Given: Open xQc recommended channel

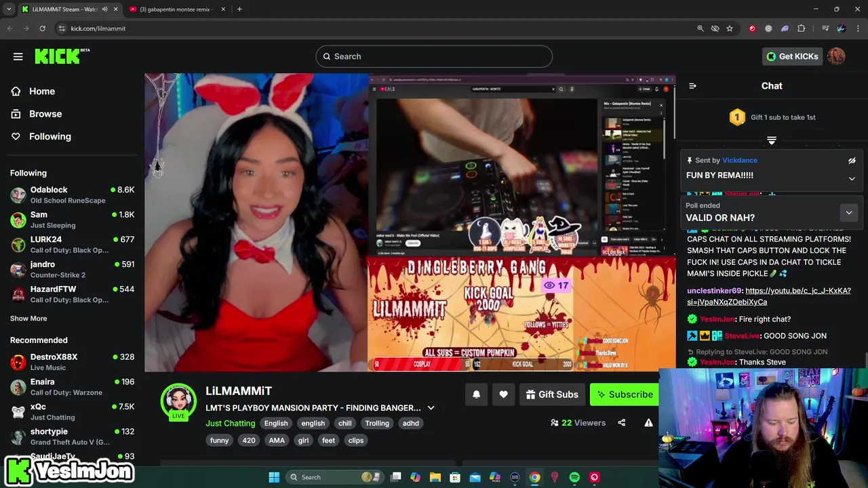Looking at the screenshot, I should pos(72,411).
